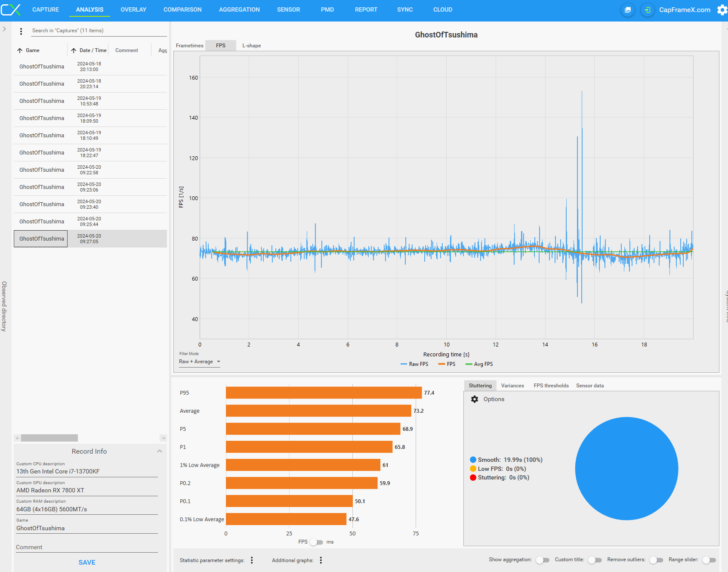The width and height of the screenshot is (728, 572).
Task: Switch to the AGGREGATION tab
Action: coord(239,9)
